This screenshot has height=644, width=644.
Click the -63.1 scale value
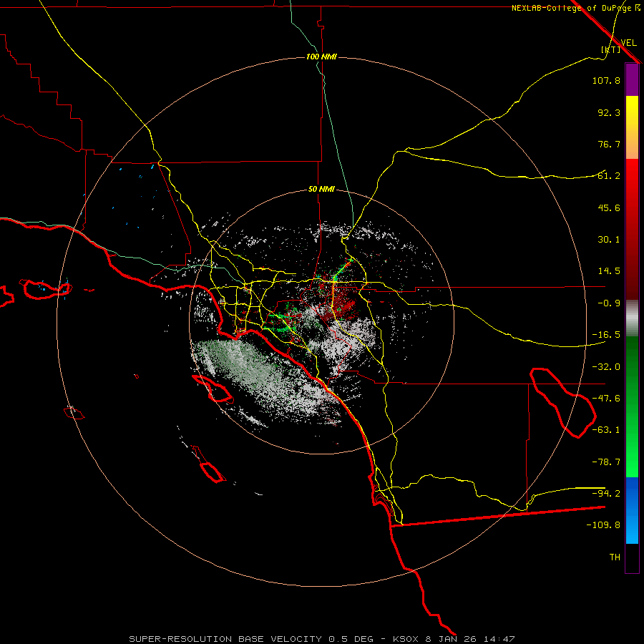[606, 430]
